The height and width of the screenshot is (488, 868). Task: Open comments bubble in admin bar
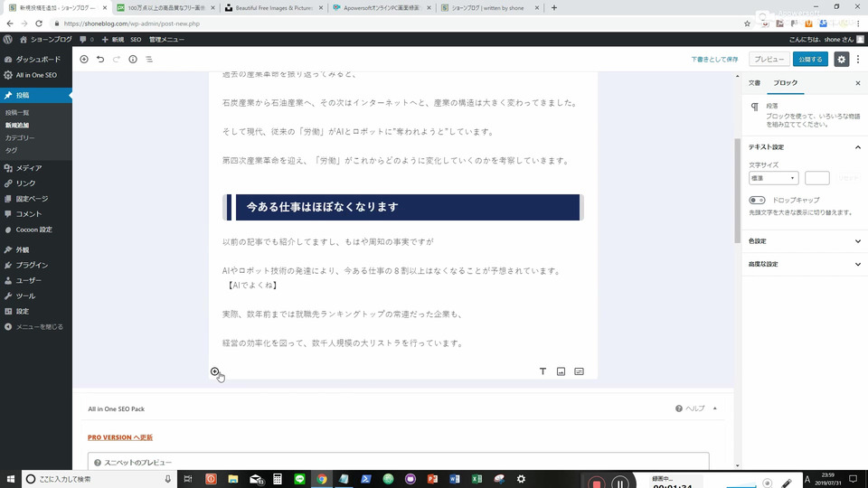(87, 39)
